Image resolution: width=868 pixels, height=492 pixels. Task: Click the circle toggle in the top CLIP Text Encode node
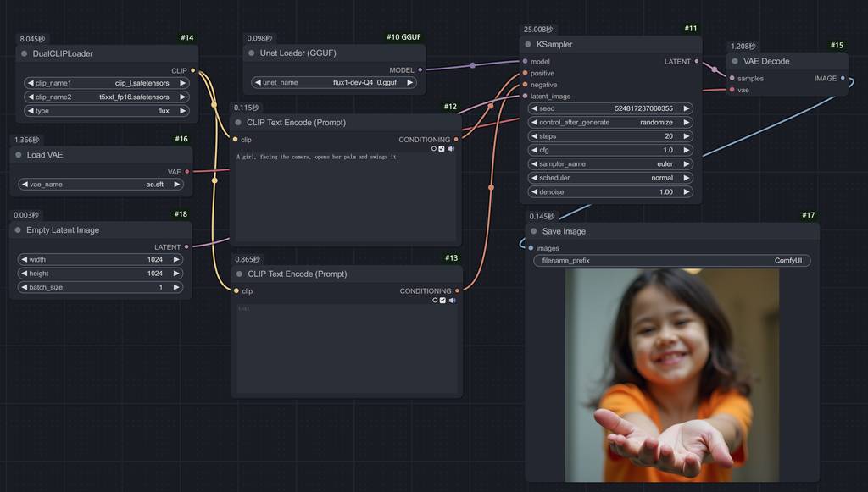[x=433, y=148]
